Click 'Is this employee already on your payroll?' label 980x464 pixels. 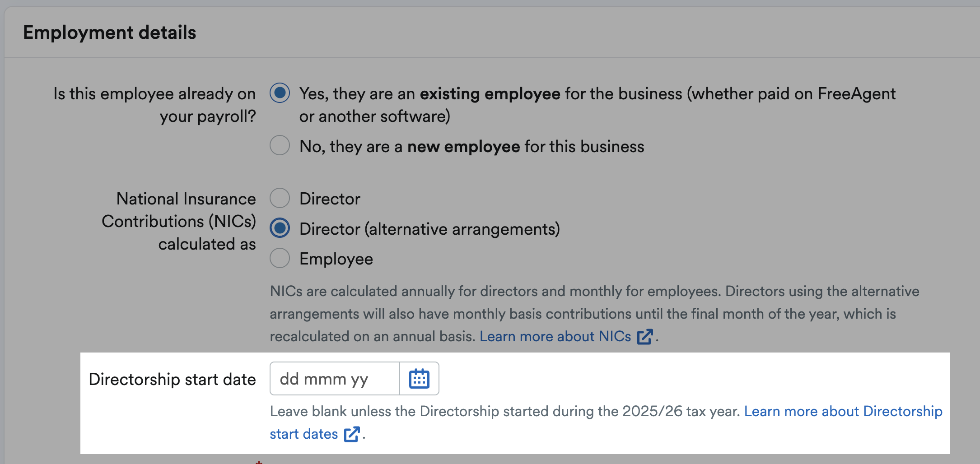pyautogui.click(x=154, y=105)
